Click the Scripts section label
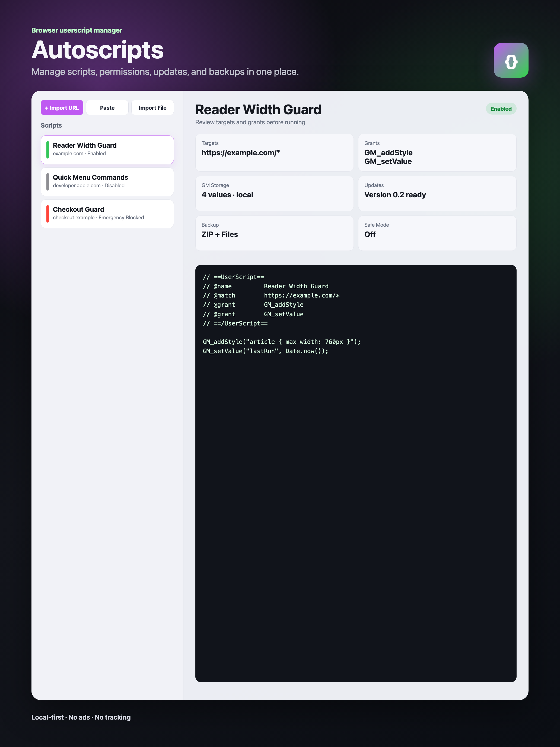 [x=51, y=125]
